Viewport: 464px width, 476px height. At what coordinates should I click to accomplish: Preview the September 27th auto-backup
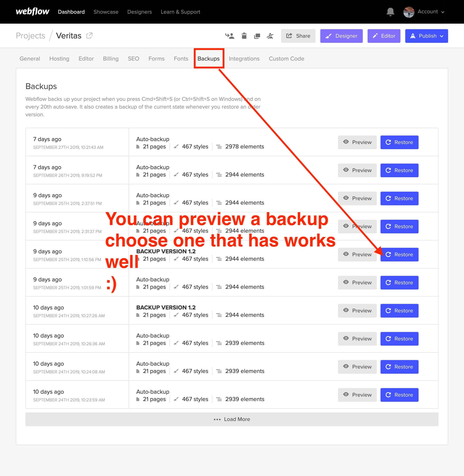click(x=357, y=142)
